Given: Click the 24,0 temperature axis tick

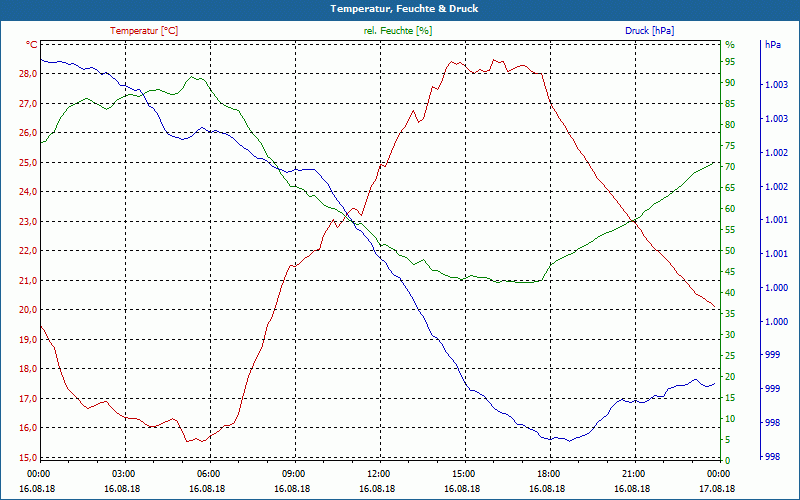Looking at the screenshot, I should [28, 192].
